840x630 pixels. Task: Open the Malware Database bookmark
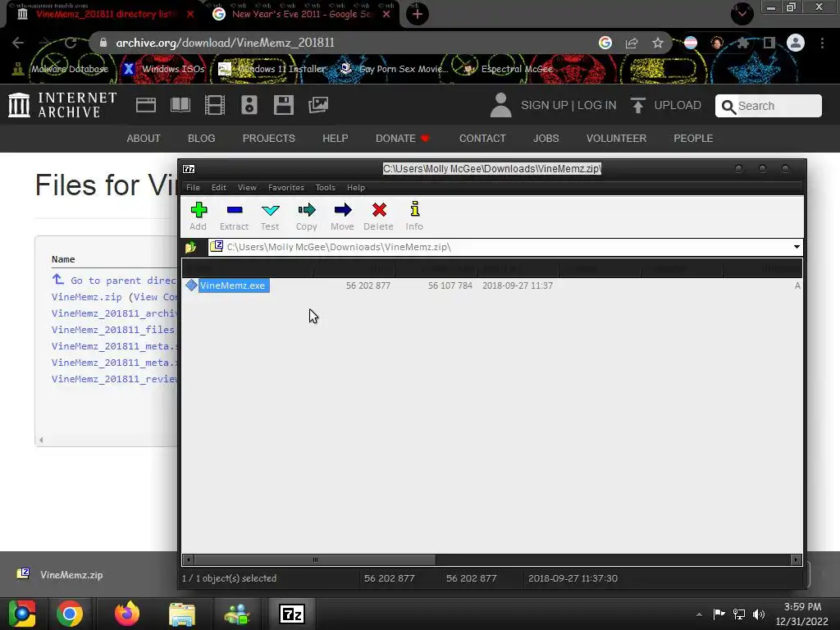(x=61, y=69)
